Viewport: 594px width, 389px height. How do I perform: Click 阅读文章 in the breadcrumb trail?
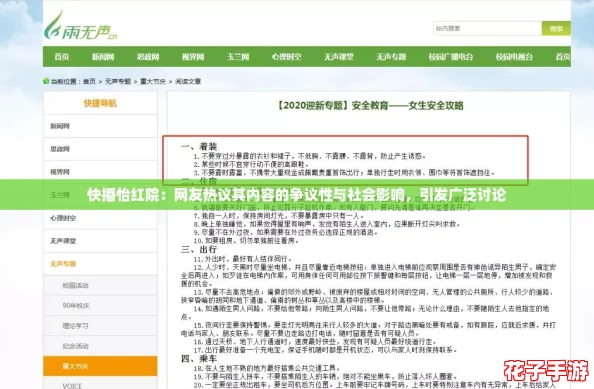[x=188, y=81]
